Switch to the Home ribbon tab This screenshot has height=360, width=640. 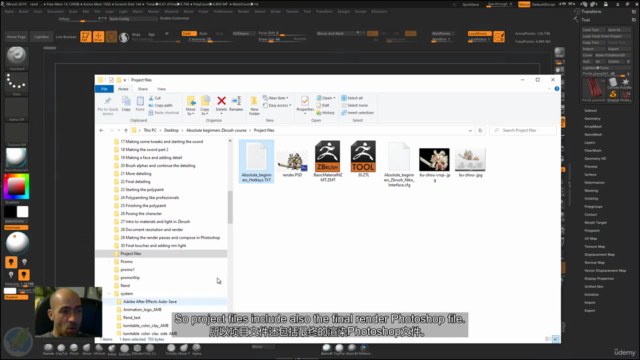tap(123, 89)
